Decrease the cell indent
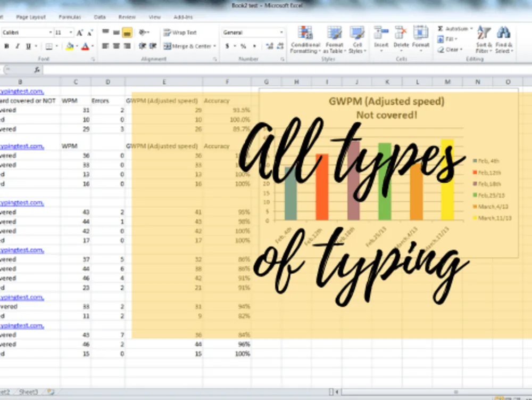Image resolution: width=532 pixels, height=400 pixels. tap(143, 46)
